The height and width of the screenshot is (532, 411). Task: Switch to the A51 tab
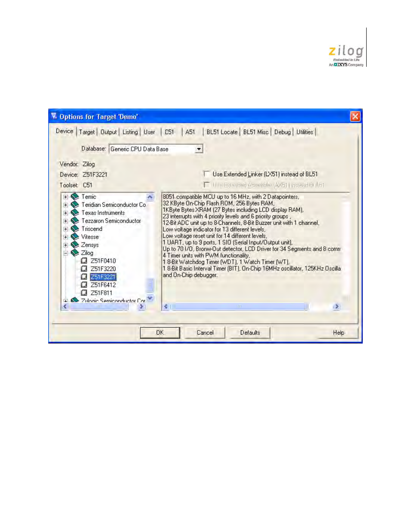pos(190,132)
